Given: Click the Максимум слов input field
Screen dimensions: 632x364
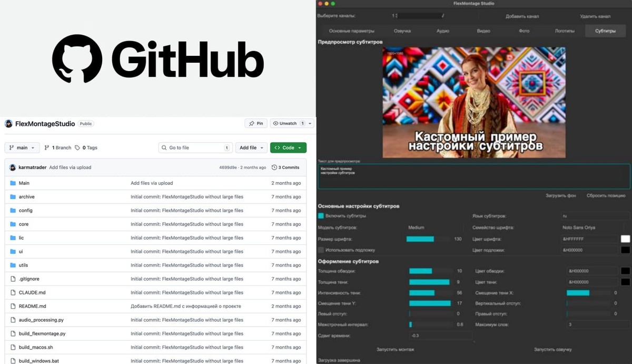Looking at the screenshot, I should [598, 324].
